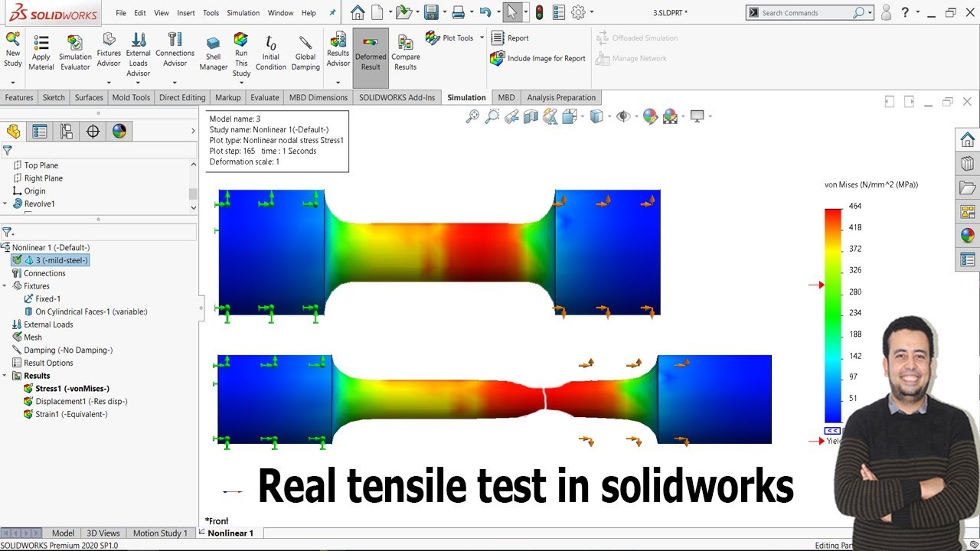This screenshot has width=980, height=551.
Task: Open the Insert menu
Action: (x=186, y=13)
